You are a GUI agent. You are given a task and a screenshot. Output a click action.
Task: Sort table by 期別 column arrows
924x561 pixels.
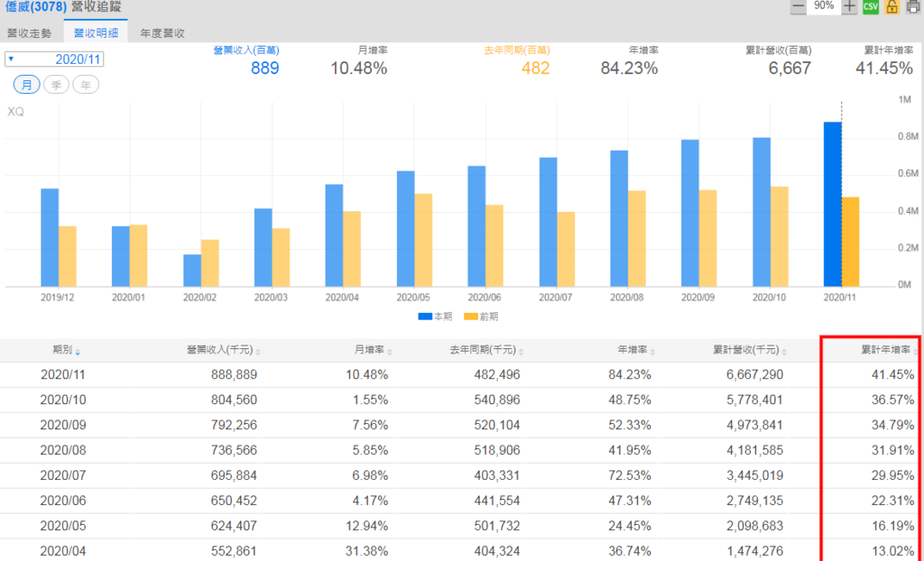pyautogui.click(x=78, y=352)
